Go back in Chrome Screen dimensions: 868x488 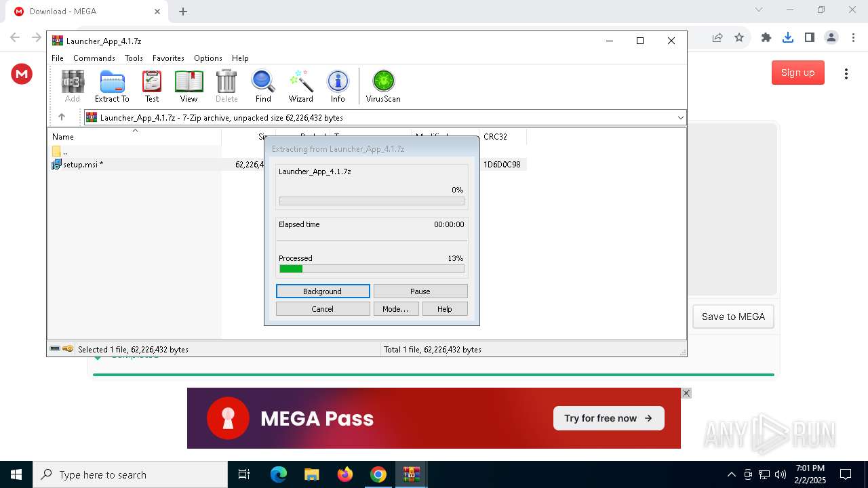(x=15, y=38)
